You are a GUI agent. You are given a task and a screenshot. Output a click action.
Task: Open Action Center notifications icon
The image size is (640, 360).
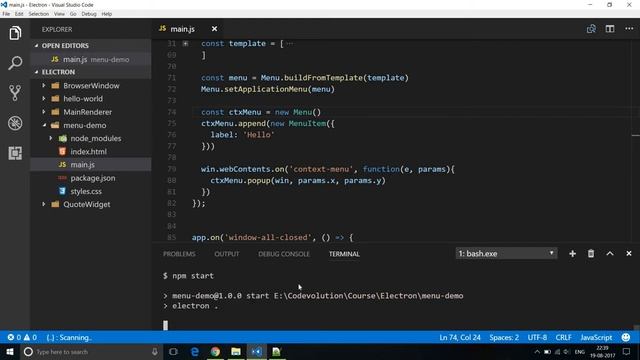627,352
